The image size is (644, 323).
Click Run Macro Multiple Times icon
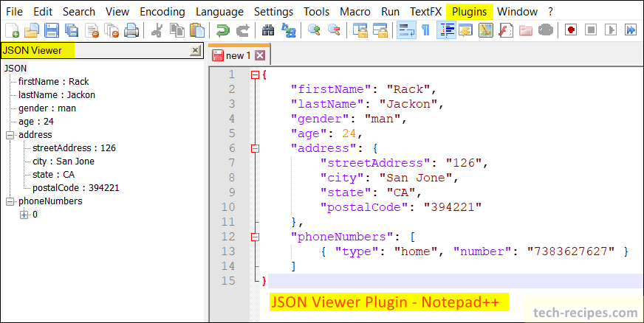point(631,30)
